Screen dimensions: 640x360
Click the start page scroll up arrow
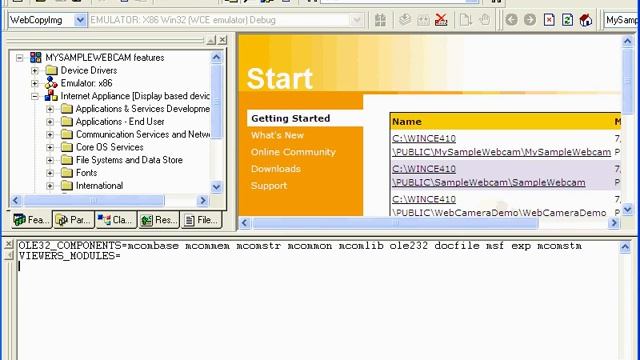point(627,41)
